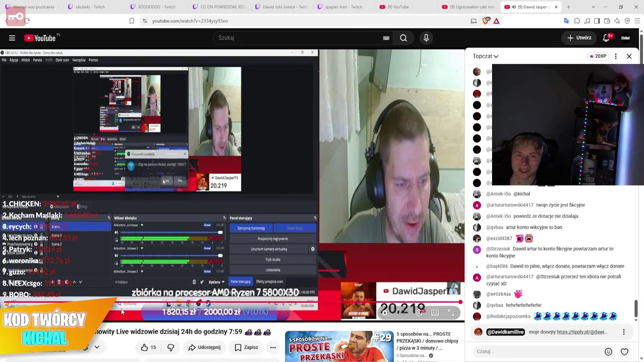Enter fullscreen on the video player
Screen dimensions: 644x362
[x=451, y=313]
